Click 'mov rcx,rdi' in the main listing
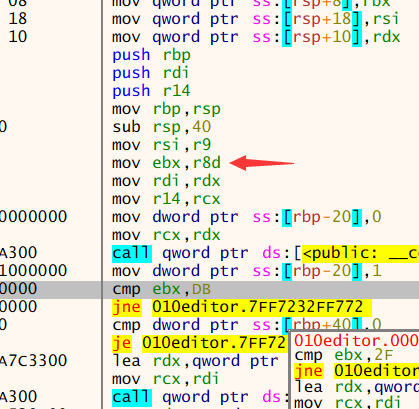419x409 pixels. 166,379
